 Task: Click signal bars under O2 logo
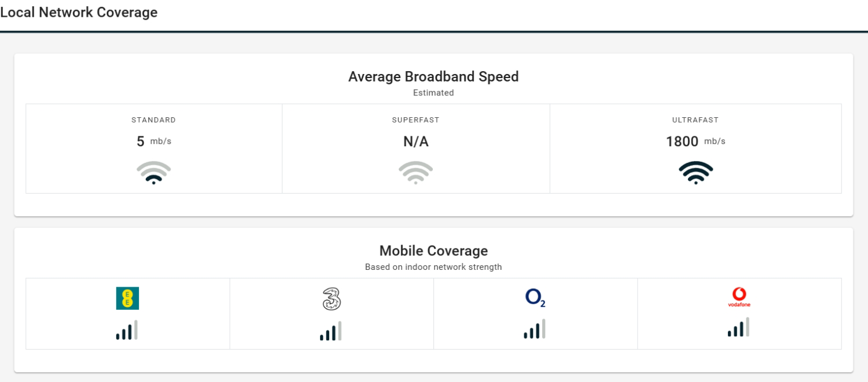535,329
